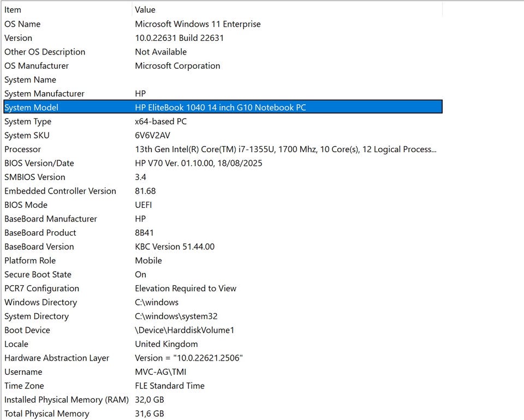Screen dimensions: 524x420
Task: Select the BaseBoard Version row
Action: click(223, 247)
